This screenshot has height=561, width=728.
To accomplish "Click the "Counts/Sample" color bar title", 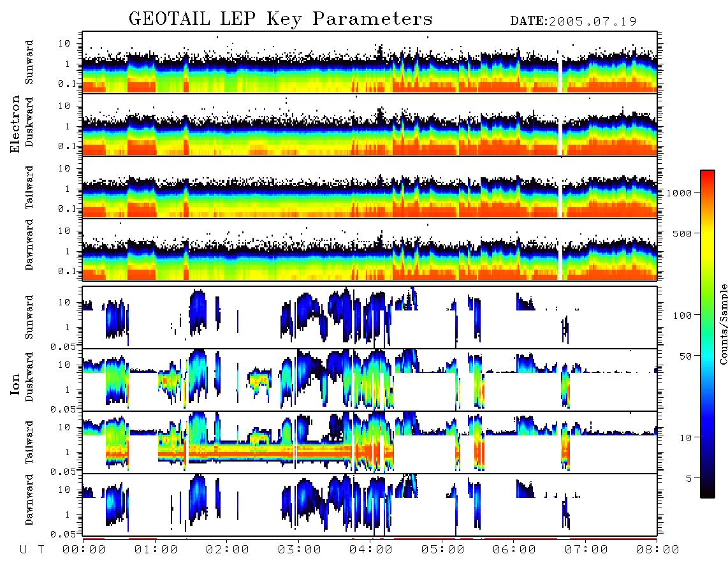I will pyautogui.click(x=723, y=324).
